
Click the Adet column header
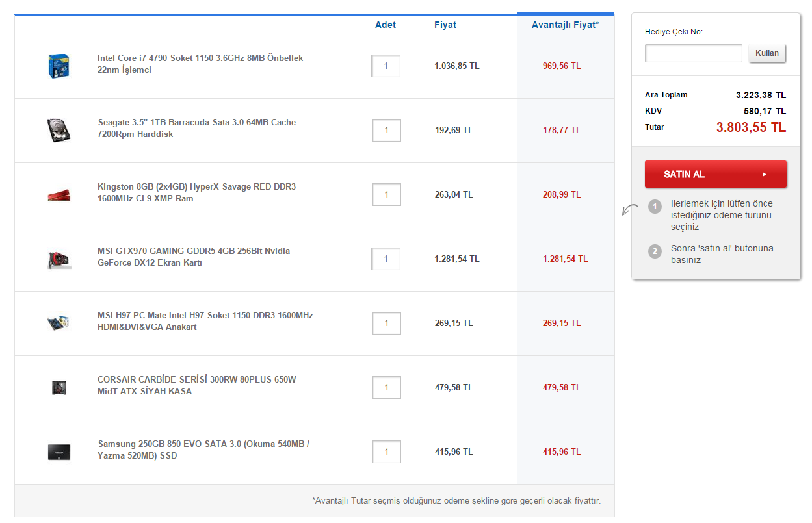click(386, 25)
